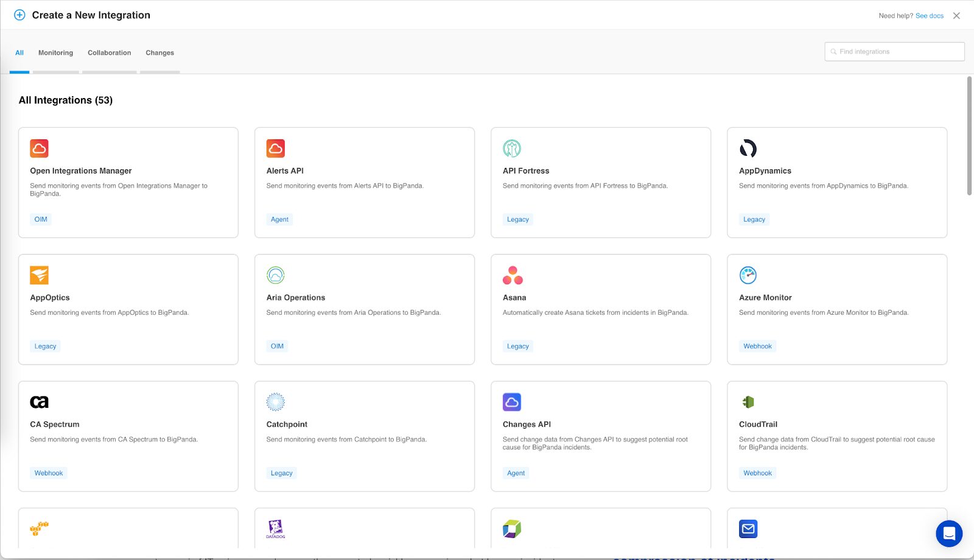
Task: Select the Catchpoint card title
Action: click(x=287, y=424)
